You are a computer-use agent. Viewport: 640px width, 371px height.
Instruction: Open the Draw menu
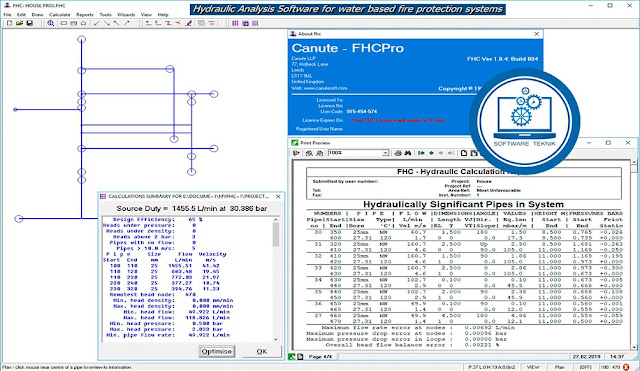(38, 15)
